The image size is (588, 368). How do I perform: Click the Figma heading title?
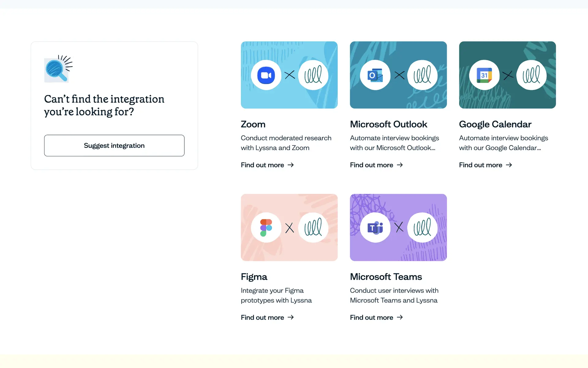tap(254, 277)
